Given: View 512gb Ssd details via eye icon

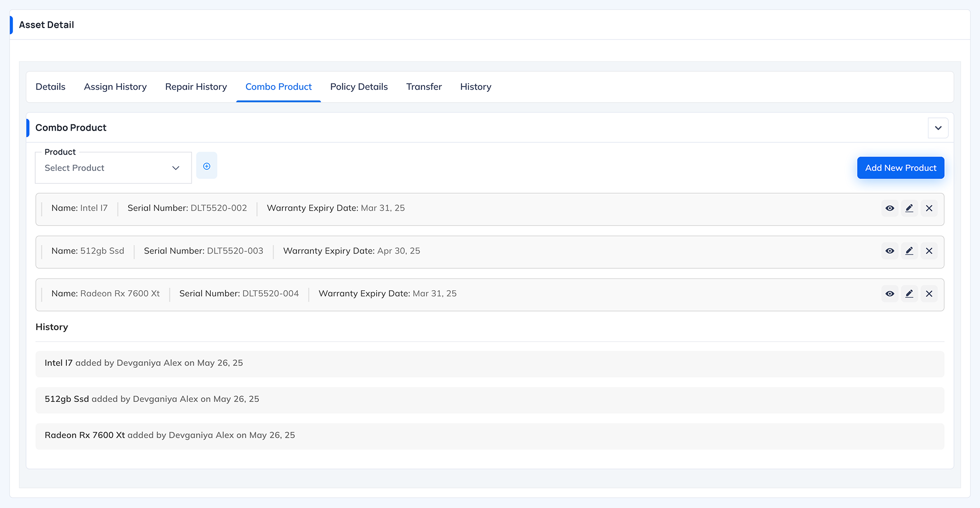Looking at the screenshot, I should 890,251.
